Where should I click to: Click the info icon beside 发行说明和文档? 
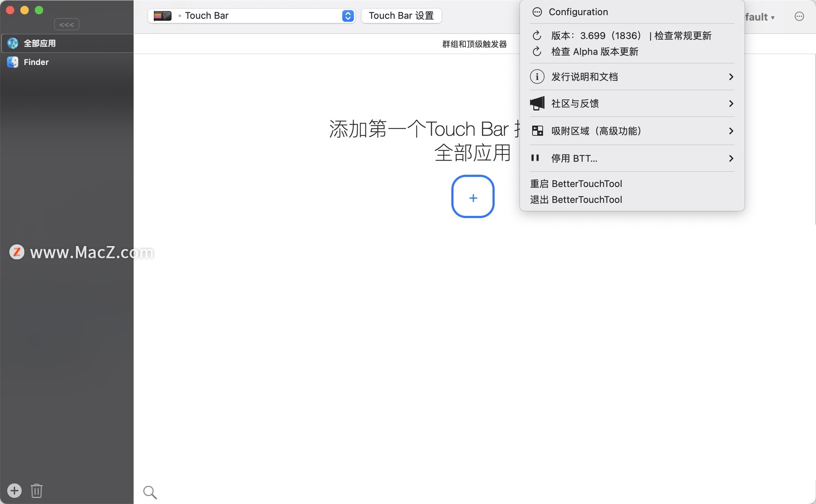pos(537,77)
